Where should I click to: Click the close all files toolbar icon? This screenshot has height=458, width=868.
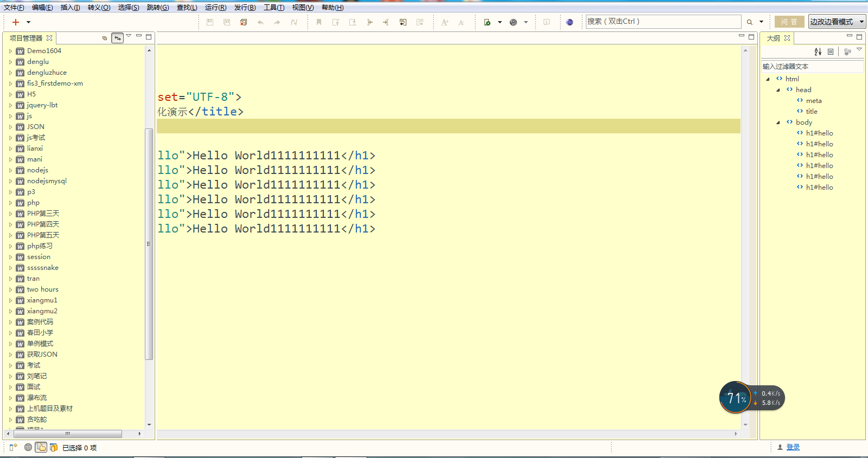click(244, 22)
